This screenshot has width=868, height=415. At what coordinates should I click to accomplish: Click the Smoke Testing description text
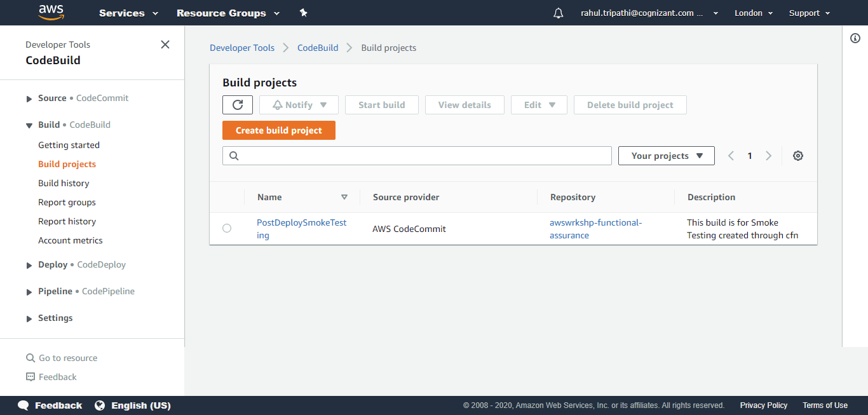(x=742, y=229)
